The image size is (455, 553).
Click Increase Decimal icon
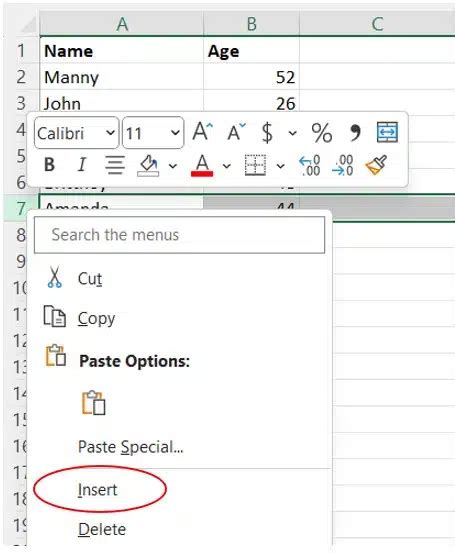click(x=309, y=165)
